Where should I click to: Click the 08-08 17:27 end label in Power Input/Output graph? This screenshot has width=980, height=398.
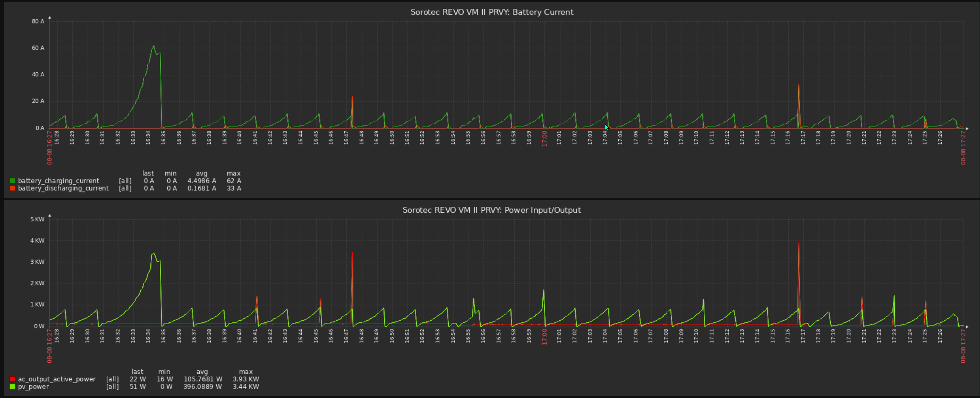coord(963,346)
